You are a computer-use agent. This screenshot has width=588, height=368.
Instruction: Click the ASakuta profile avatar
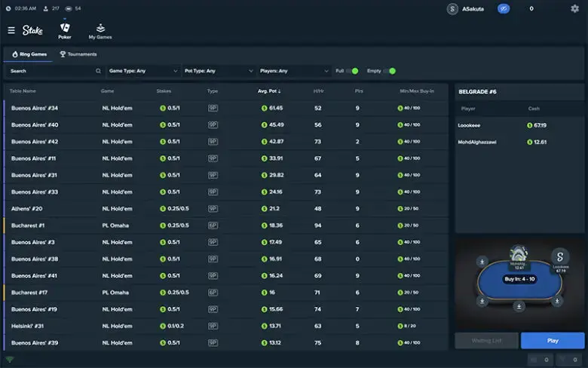[452, 8]
